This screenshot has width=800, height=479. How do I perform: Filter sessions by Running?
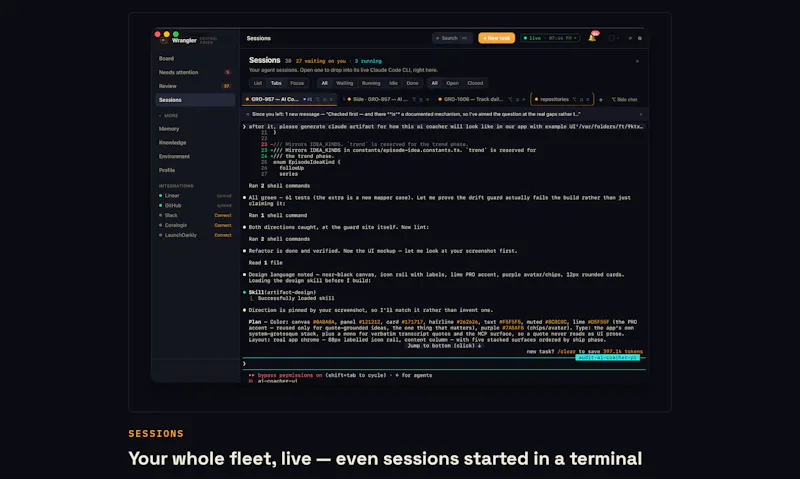click(x=371, y=83)
